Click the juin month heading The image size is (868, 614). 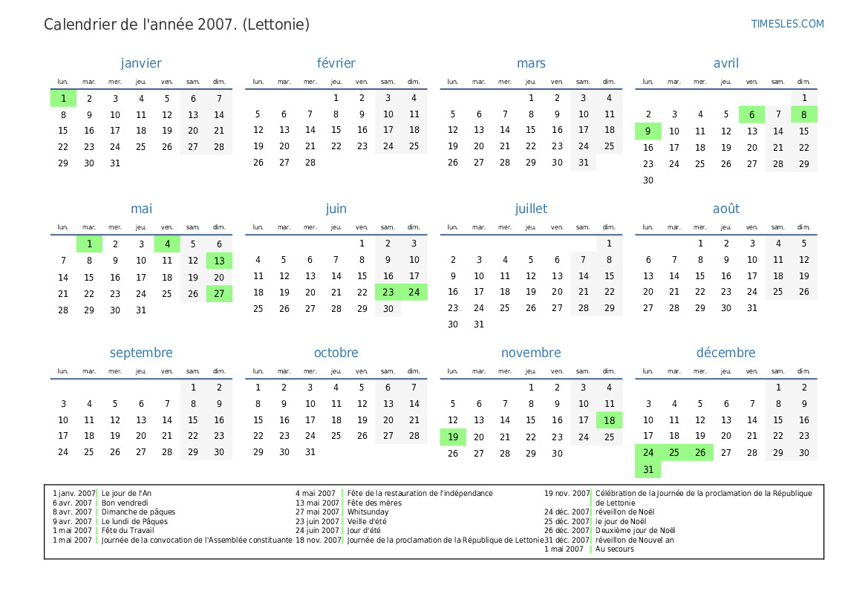(x=336, y=209)
